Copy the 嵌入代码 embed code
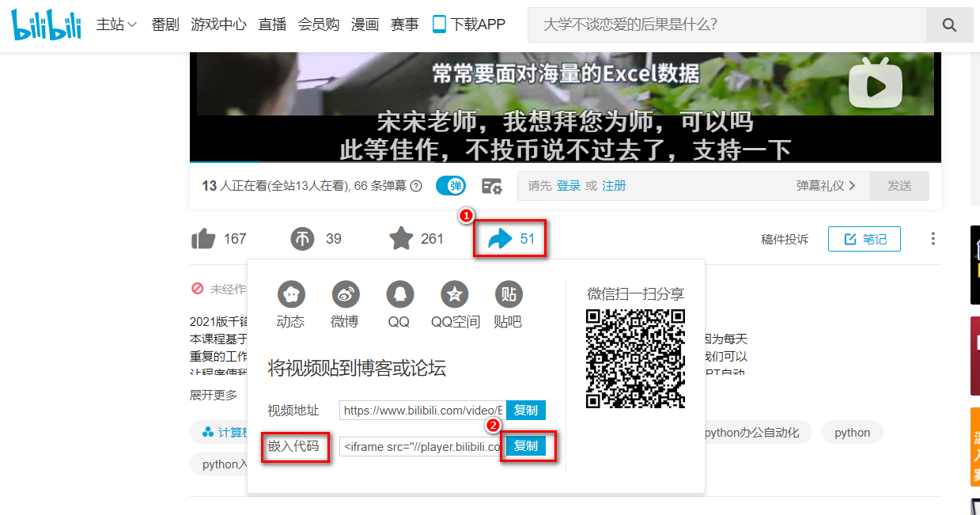Viewport: 980px width, 515px height. click(x=526, y=446)
